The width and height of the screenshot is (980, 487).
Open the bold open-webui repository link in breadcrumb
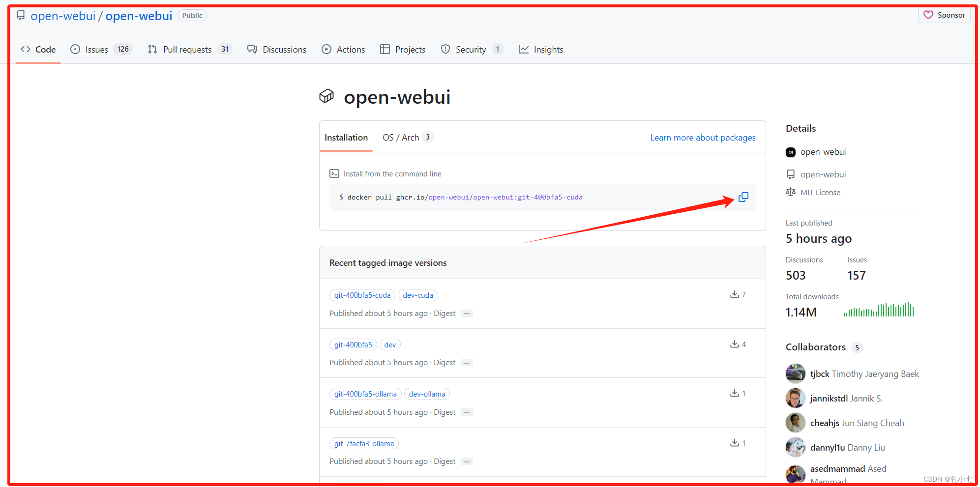pyautogui.click(x=139, y=16)
